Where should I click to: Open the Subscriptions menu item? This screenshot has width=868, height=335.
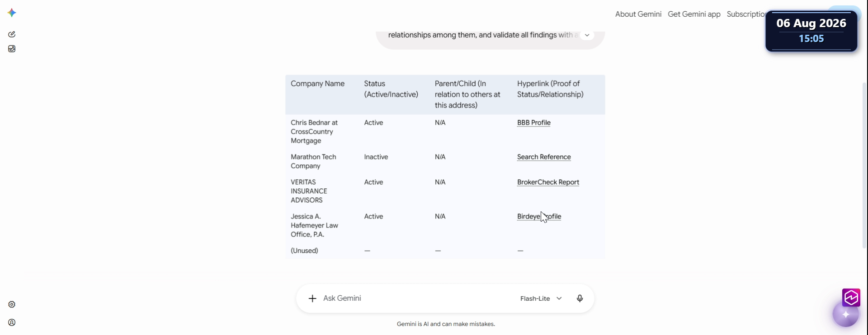pyautogui.click(x=746, y=14)
